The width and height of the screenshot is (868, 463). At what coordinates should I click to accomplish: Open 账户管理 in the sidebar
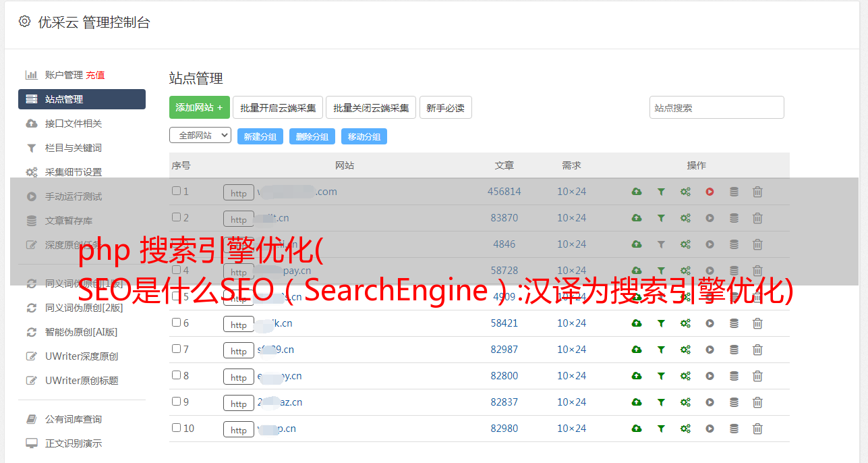click(x=63, y=75)
